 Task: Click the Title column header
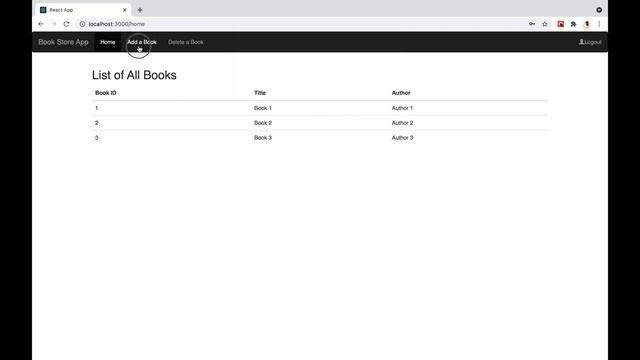point(260,93)
